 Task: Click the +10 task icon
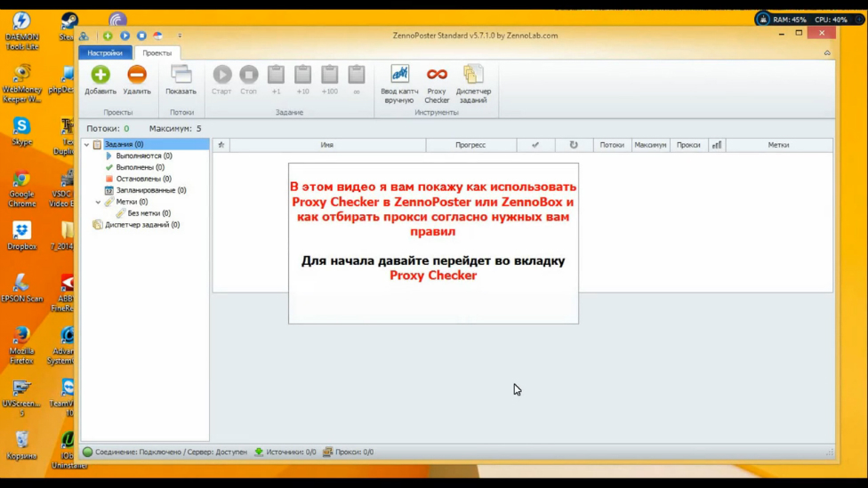pyautogui.click(x=302, y=75)
